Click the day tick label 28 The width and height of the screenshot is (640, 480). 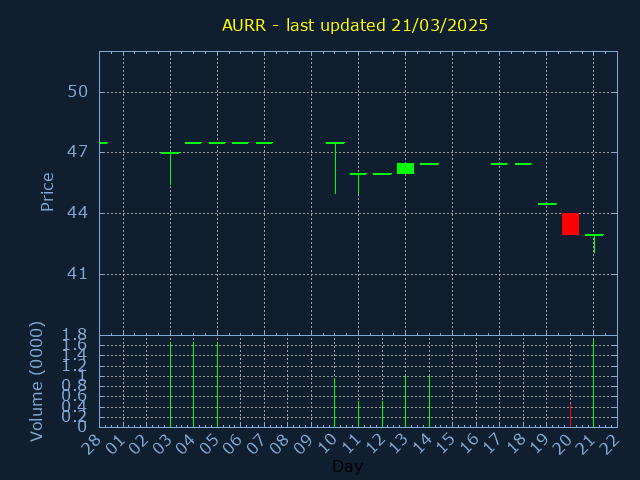coord(91,444)
